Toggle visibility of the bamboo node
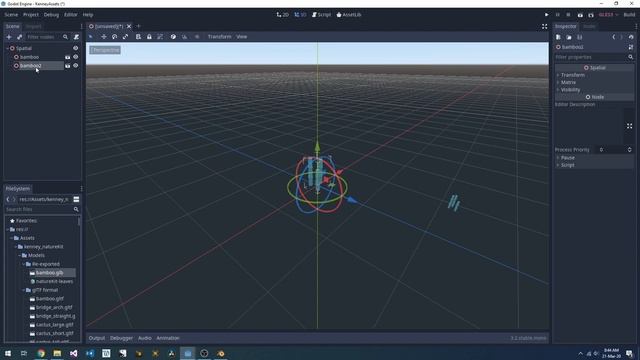This screenshot has height=360, width=640. tap(76, 57)
